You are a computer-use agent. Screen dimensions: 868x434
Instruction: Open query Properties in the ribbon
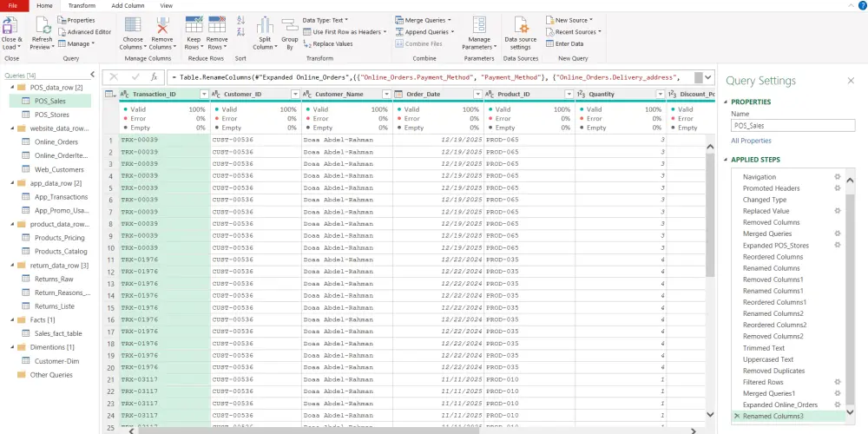pyautogui.click(x=76, y=20)
